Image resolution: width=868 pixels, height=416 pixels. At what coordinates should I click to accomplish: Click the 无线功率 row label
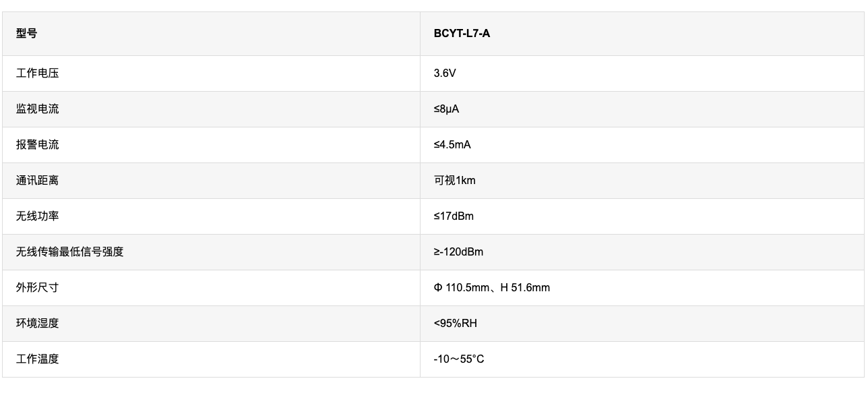tap(38, 216)
